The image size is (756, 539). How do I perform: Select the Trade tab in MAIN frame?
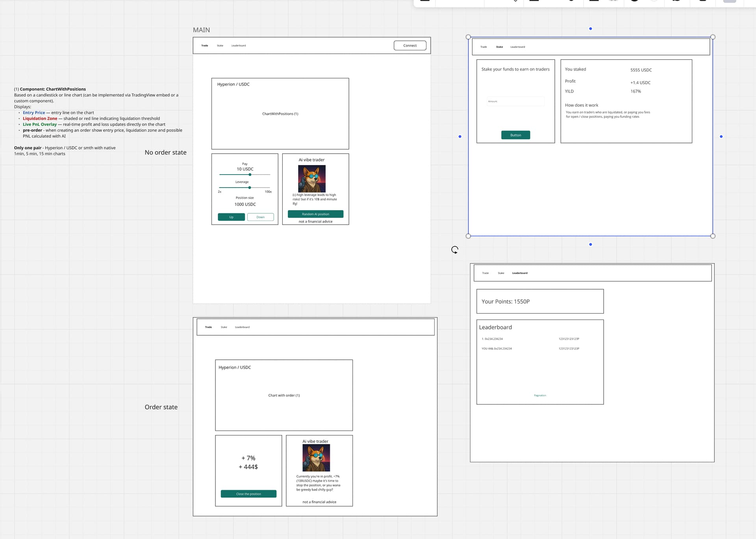coord(205,46)
